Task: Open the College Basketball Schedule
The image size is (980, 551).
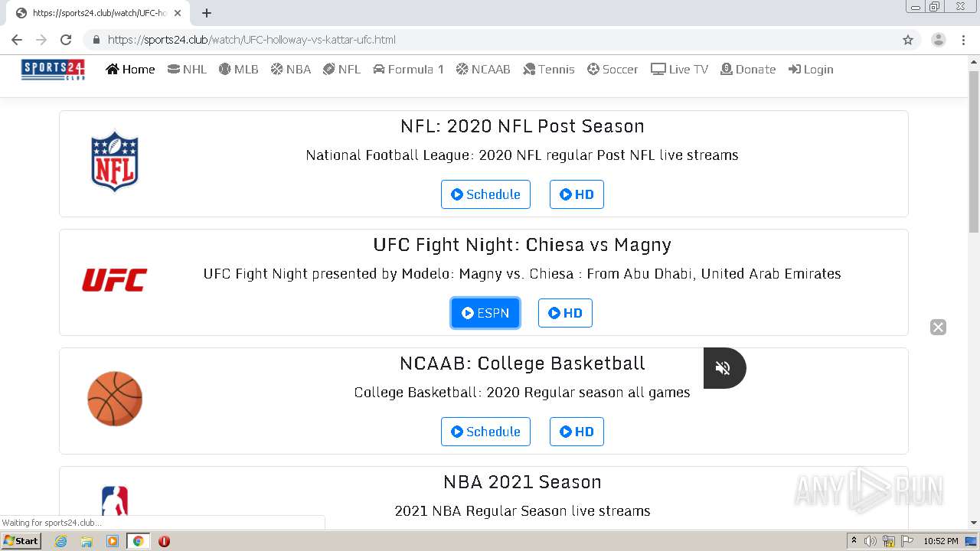Action: coord(485,432)
